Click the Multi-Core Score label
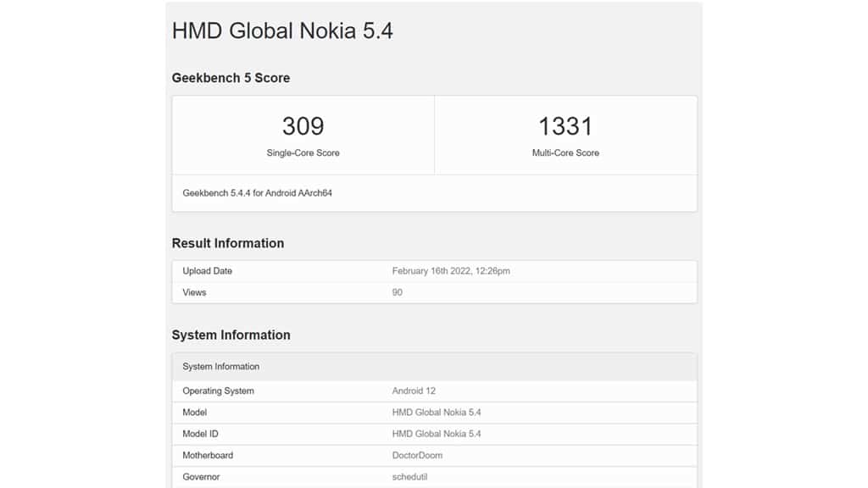Screen dimensions: 868x488 coord(565,152)
